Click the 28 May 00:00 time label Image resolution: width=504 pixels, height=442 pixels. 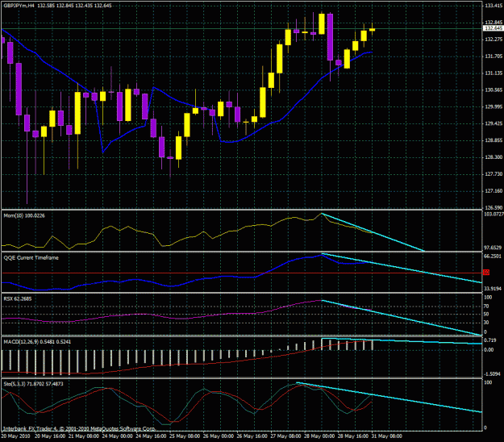319,436
